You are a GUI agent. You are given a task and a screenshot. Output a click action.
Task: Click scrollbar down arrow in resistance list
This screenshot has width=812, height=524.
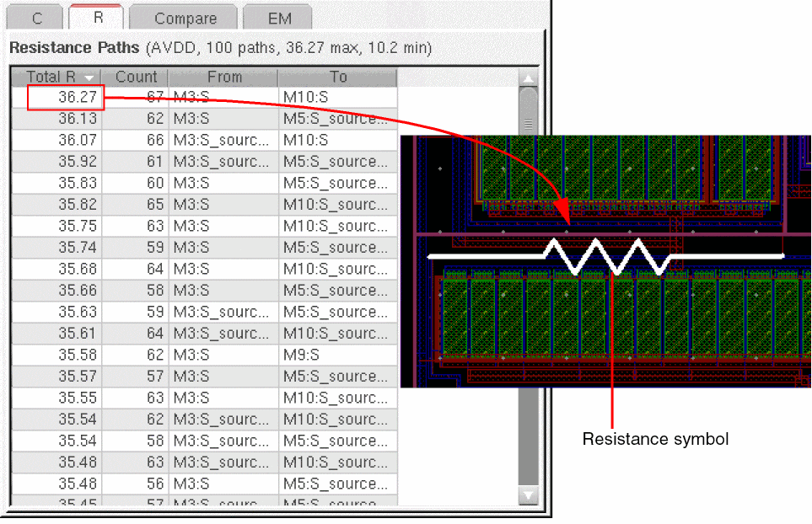click(528, 495)
